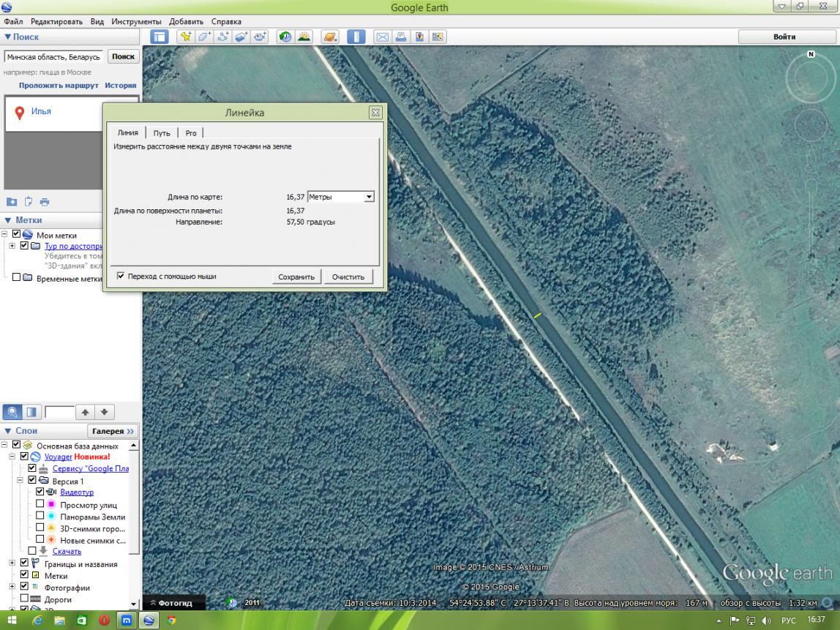This screenshot has height=630, width=840.
Task: Toggle the sidebar panel toolbar icon
Action: pos(159,37)
